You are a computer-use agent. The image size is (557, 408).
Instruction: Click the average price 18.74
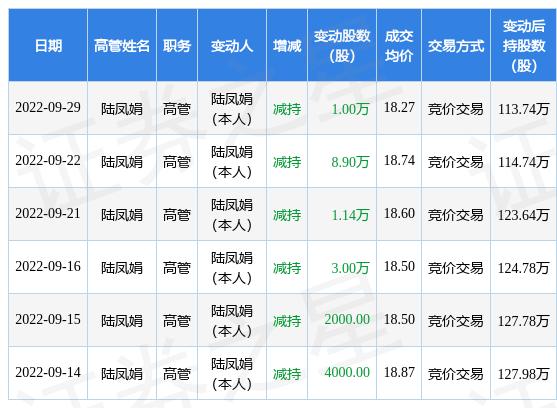(399, 160)
